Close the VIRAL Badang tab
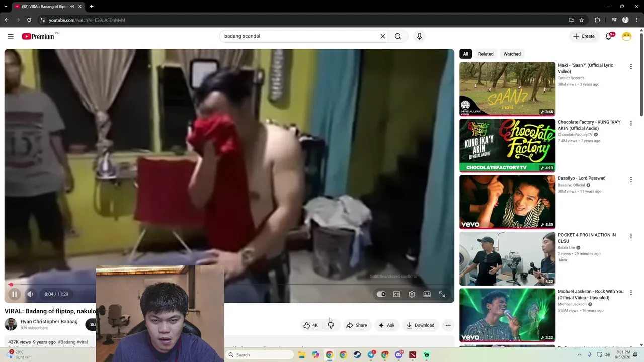644x362 pixels. tap(79, 7)
